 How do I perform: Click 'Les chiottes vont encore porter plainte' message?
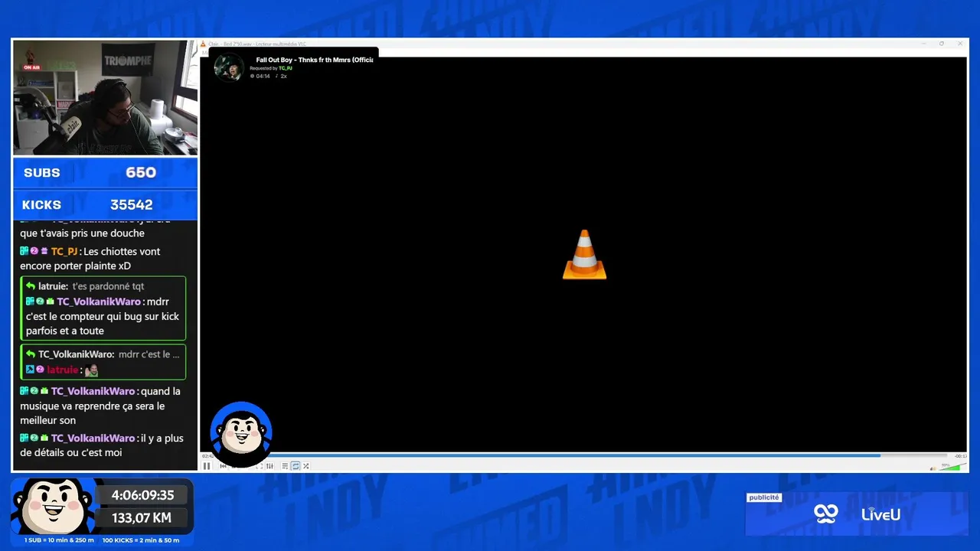90,259
